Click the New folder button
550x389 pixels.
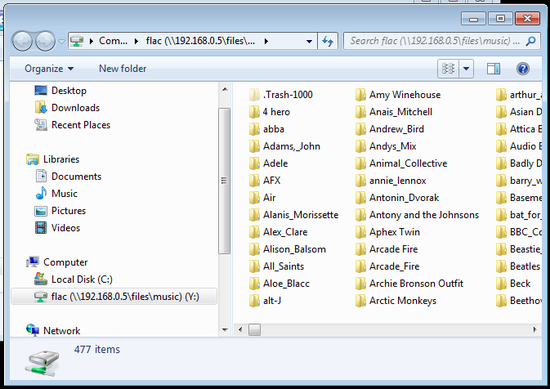click(x=122, y=68)
